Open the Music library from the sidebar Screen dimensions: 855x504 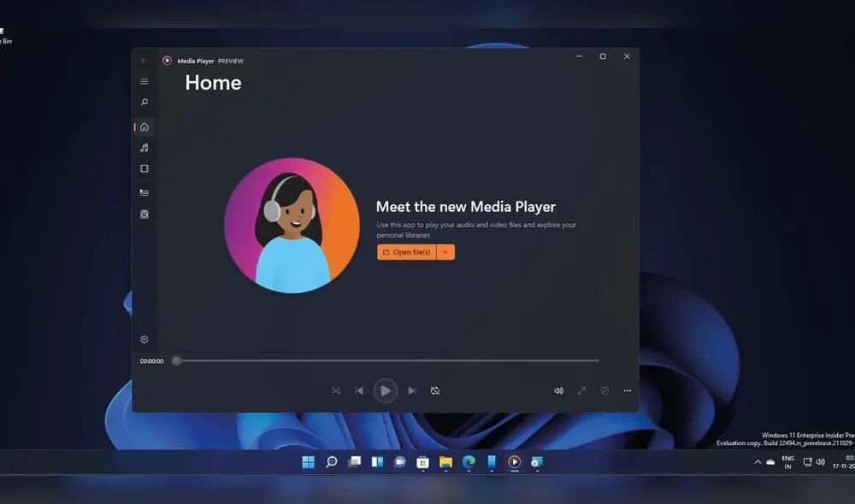tap(144, 147)
